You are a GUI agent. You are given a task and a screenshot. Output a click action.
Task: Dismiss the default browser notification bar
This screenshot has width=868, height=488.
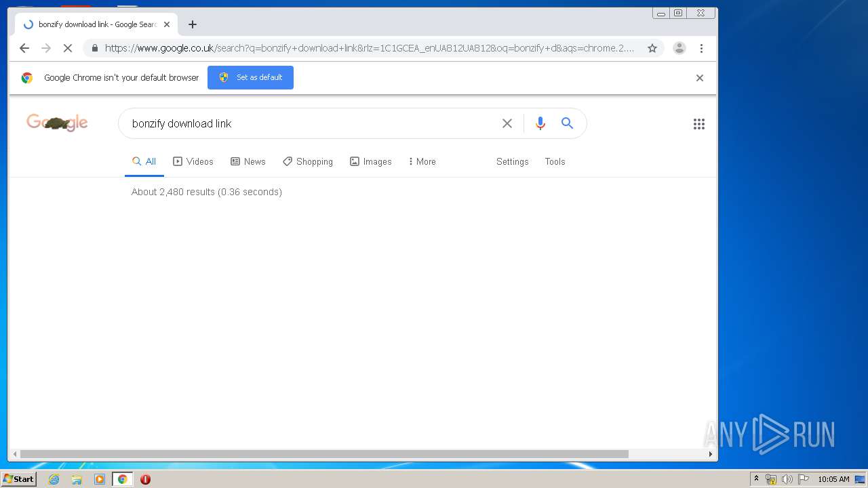click(700, 78)
